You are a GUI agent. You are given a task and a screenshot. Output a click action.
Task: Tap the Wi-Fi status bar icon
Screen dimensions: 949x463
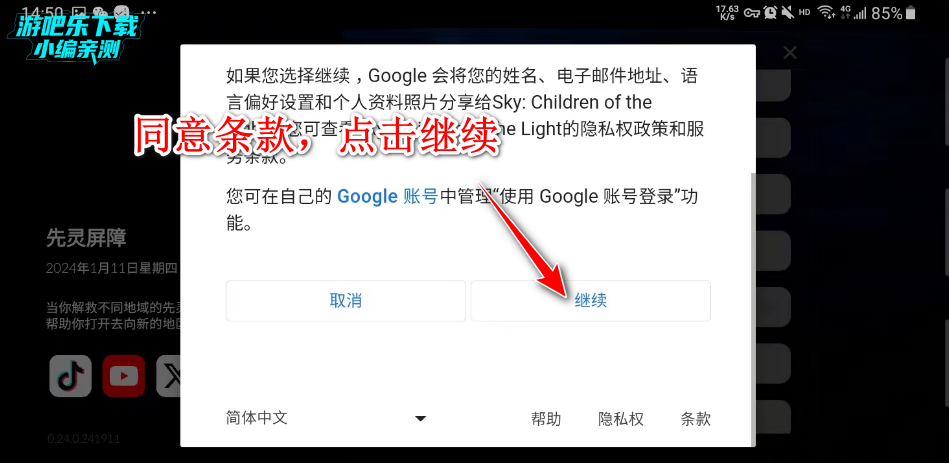pyautogui.click(x=824, y=11)
